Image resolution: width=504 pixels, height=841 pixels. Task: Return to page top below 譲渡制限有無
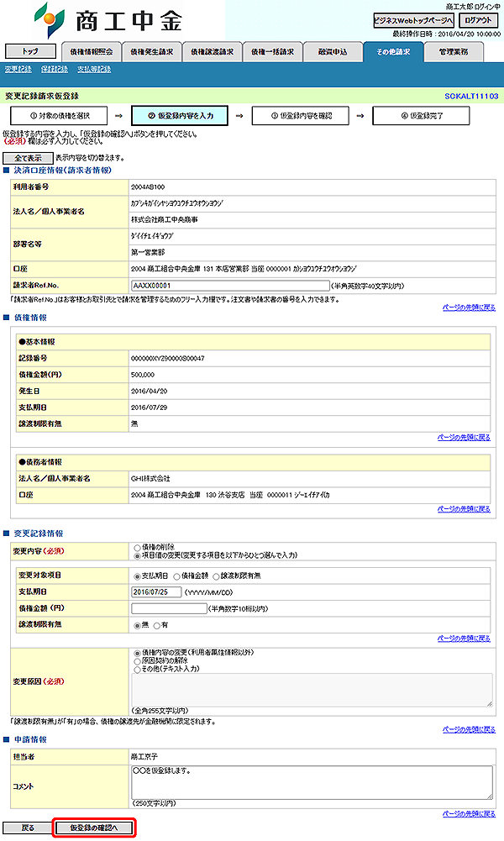[x=464, y=639]
